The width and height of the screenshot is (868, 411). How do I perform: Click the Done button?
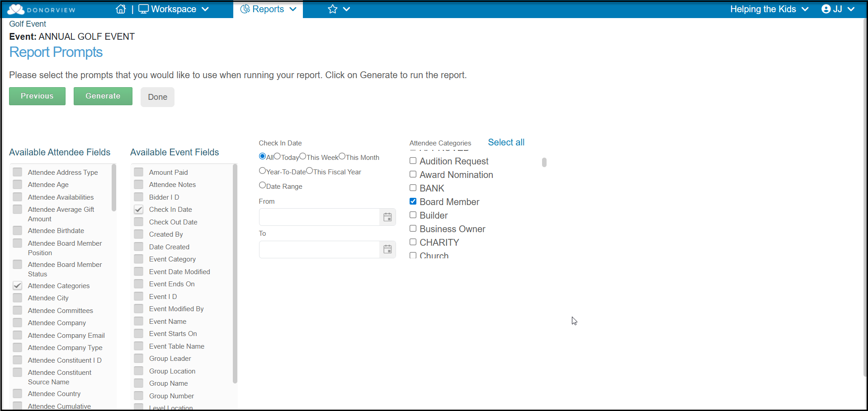coord(157,97)
